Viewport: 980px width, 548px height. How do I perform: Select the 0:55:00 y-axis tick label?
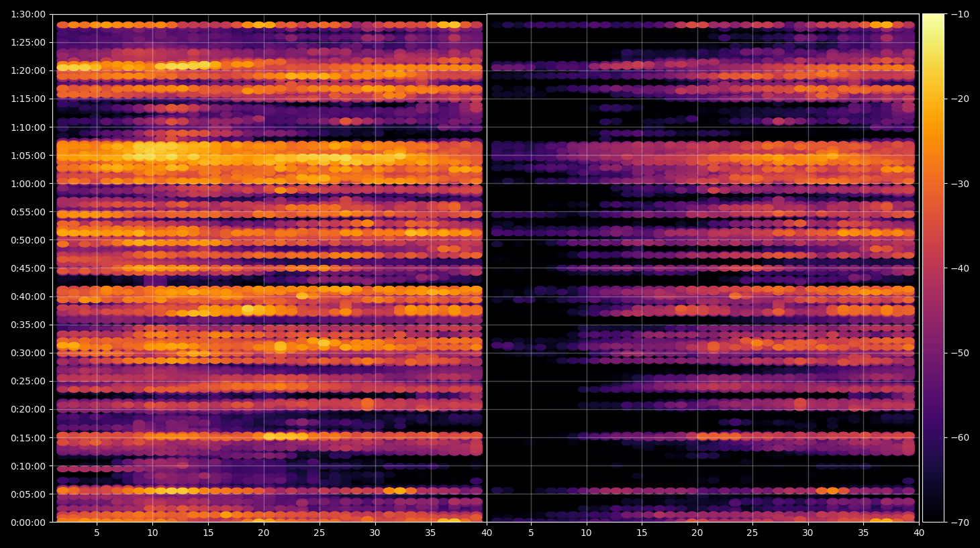28,212
